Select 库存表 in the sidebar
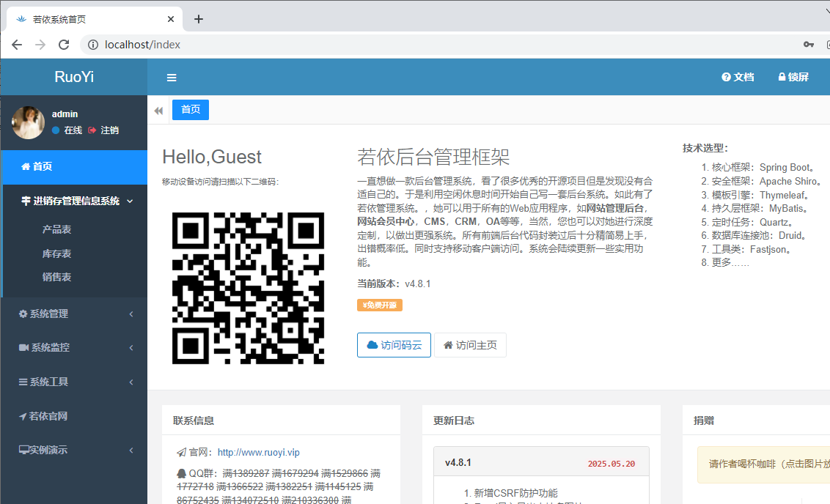Screen dimensions: 830x504 coord(57,253)
